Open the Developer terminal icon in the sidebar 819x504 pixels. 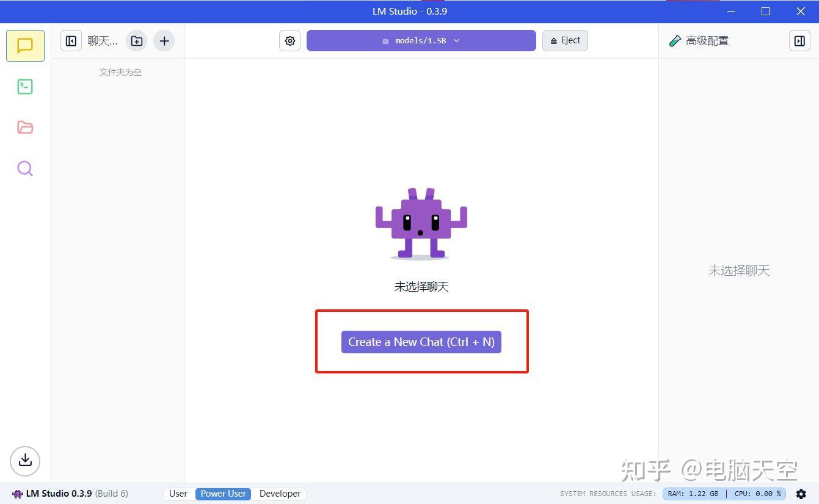pyautogui.click(x=25, y=87)
